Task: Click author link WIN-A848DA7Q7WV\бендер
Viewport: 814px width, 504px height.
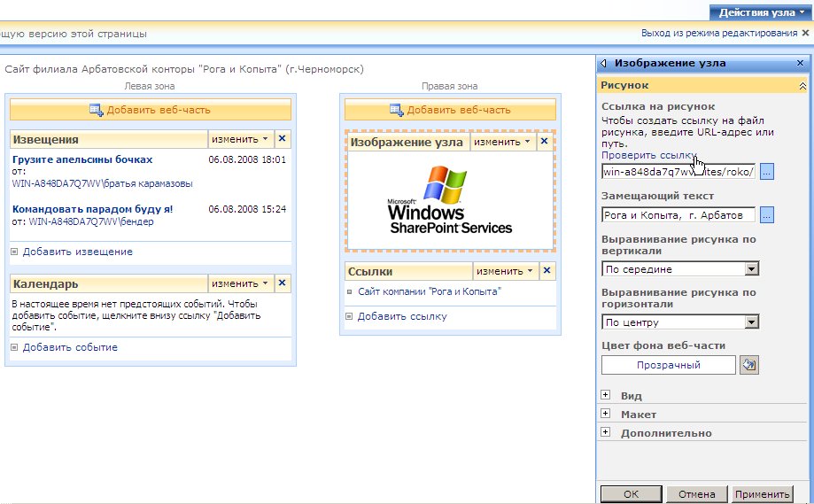Action: coord(91,221)
